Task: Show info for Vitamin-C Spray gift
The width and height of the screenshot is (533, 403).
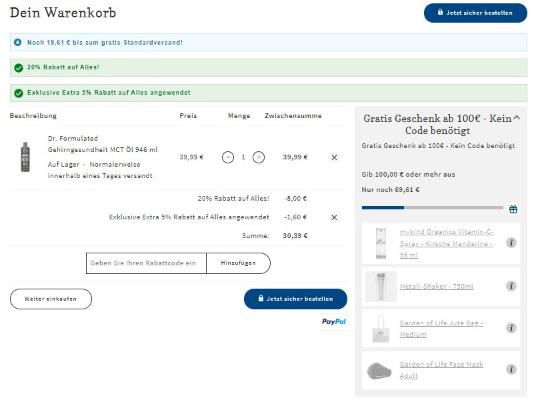Action: [511, 243]
